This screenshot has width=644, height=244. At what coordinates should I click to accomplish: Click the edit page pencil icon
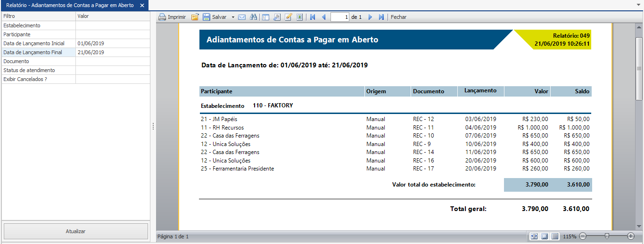click(288, 17)
